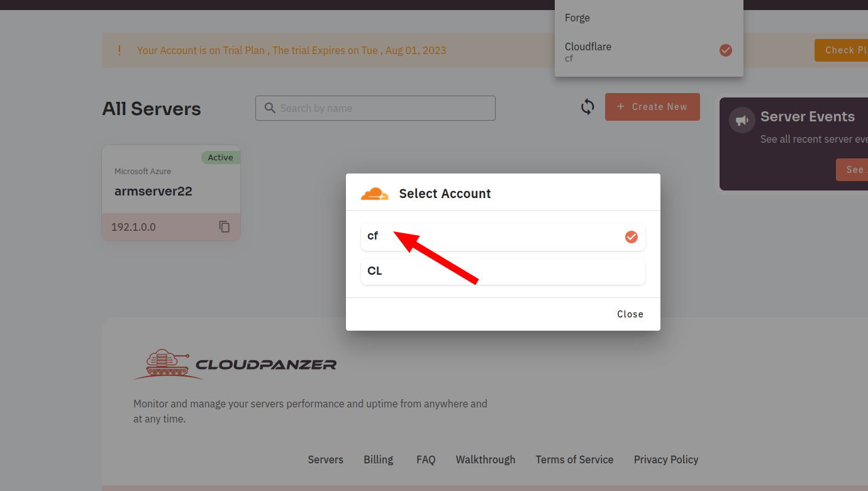This screenshot has width=868, height=491.
Task: Open the Terms of Service link
Action: [x=575, y=460]
